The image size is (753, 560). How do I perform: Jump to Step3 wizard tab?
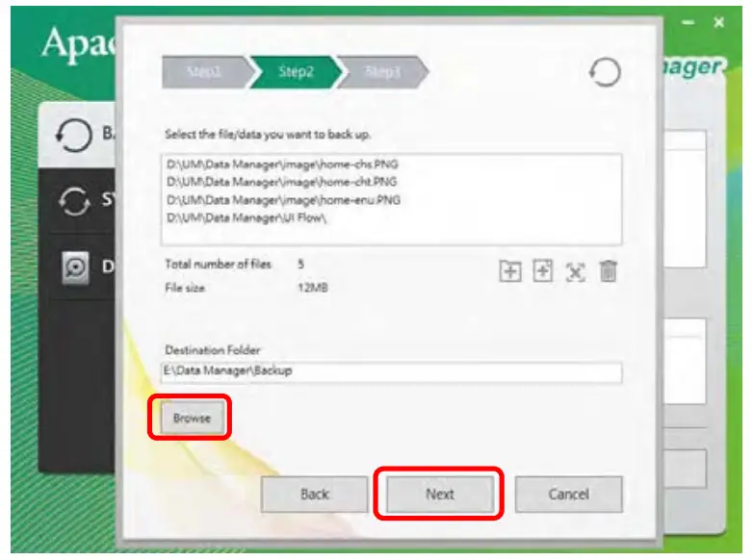(382, 72)
